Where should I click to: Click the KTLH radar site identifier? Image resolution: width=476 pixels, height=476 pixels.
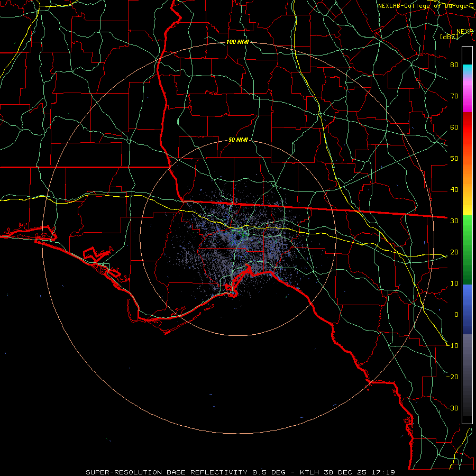[x=309, y=472]
